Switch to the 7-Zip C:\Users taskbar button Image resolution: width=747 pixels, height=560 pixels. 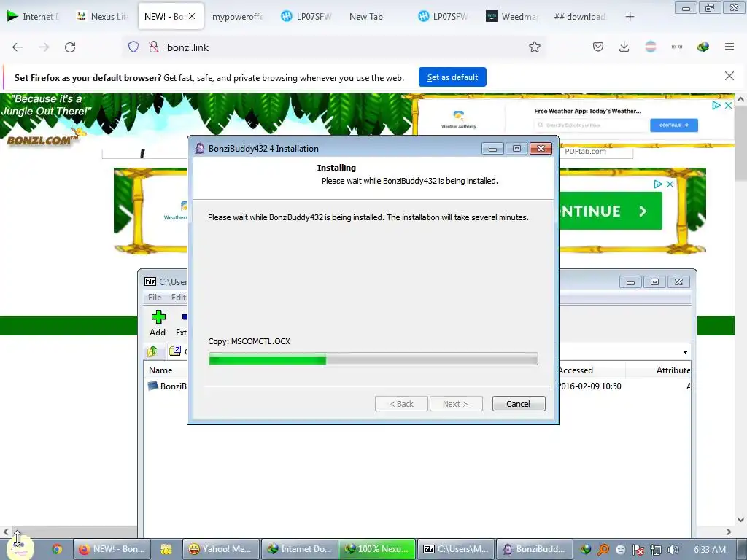(x=456, y=549)
